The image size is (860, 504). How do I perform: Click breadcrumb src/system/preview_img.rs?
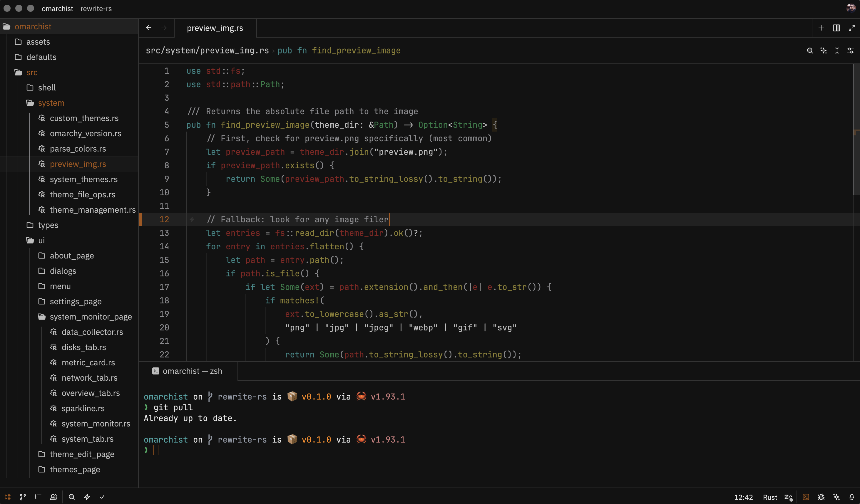(207, 51)
